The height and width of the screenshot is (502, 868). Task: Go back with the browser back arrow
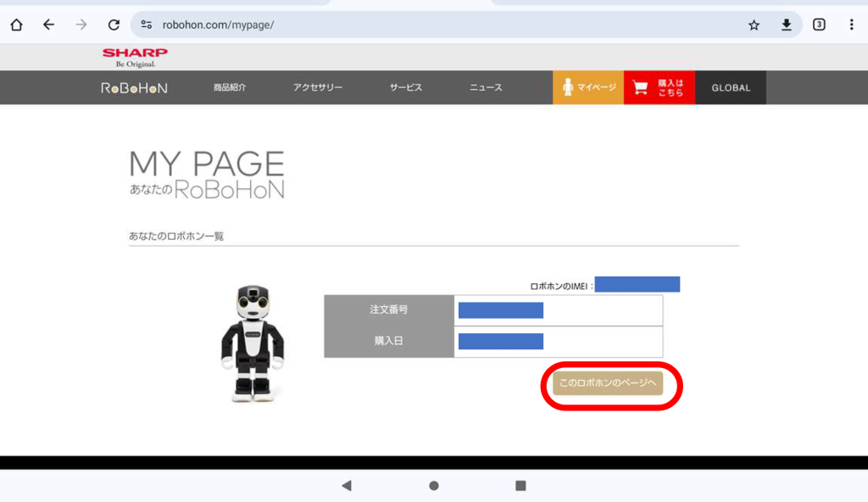tap(48, 25)
